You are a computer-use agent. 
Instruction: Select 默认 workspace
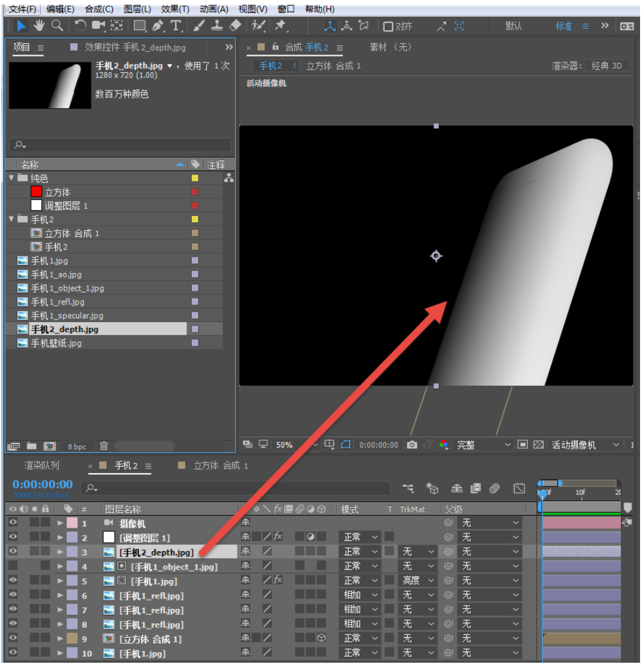[x=513, y=26]
